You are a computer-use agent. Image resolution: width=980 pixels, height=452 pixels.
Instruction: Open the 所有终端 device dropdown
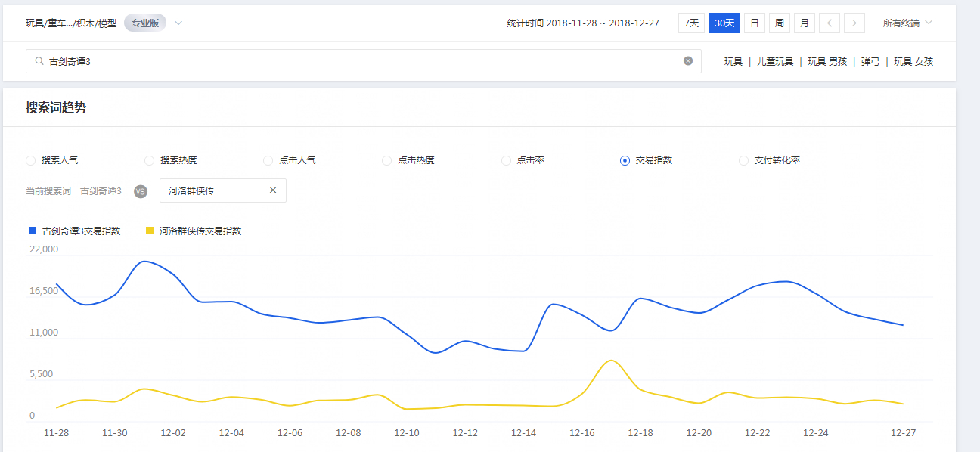point(907,23)
